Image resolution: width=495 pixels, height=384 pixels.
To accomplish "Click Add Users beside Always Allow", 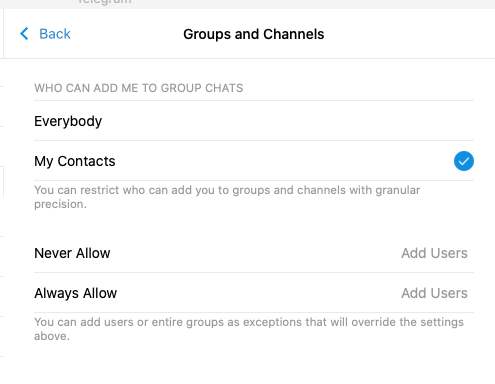I will click(x=434, y=293).
